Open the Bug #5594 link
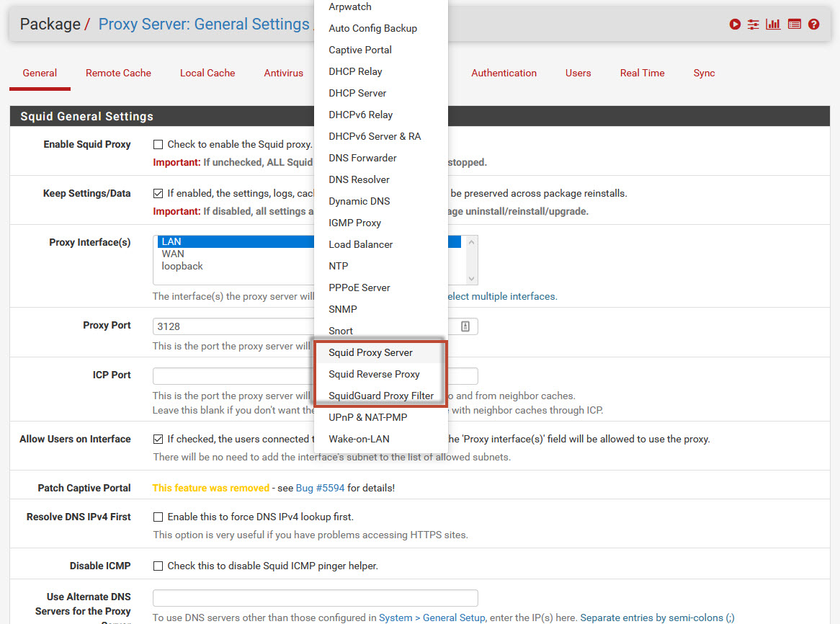 tap(321, 488)
